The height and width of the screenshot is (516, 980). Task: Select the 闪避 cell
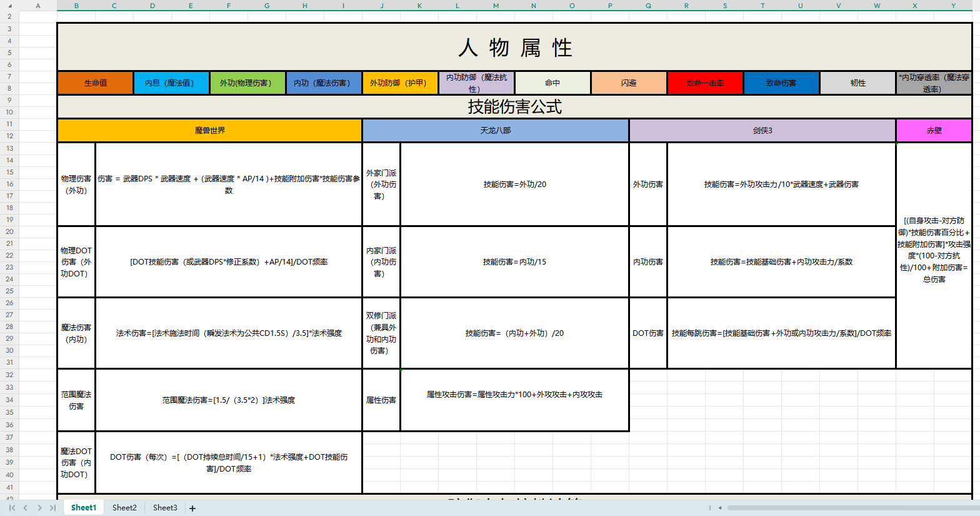click(629, 83)
